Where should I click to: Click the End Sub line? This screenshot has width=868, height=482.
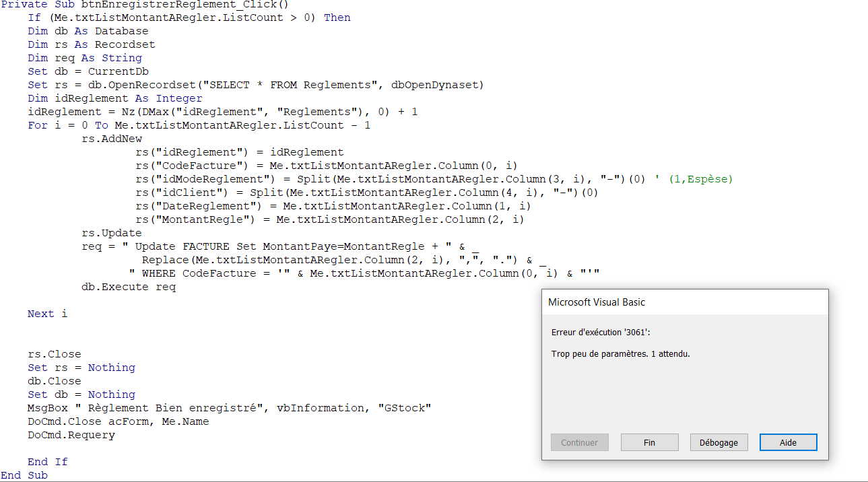(24, 475)
